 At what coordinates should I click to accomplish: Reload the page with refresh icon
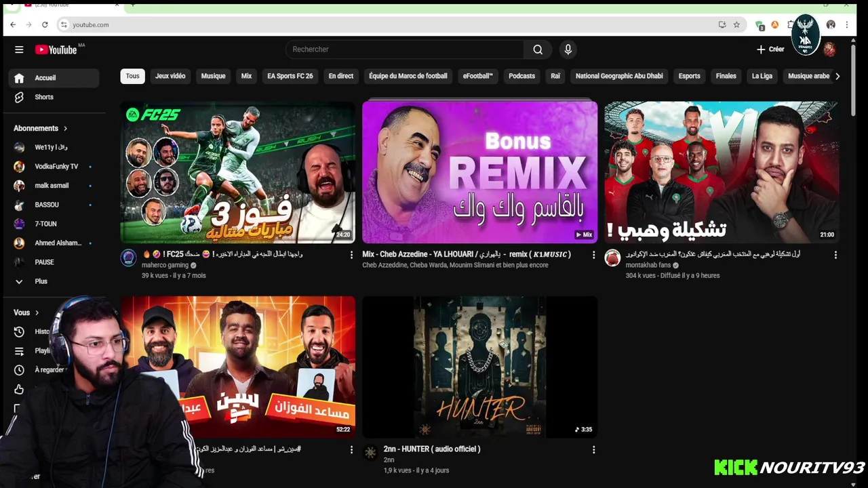45,24
